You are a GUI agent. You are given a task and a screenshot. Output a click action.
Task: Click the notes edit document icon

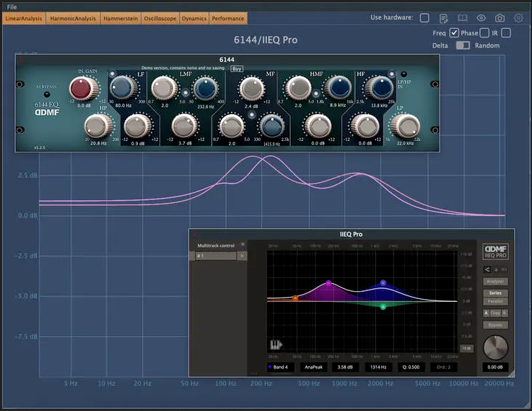(x=444, y=18)
